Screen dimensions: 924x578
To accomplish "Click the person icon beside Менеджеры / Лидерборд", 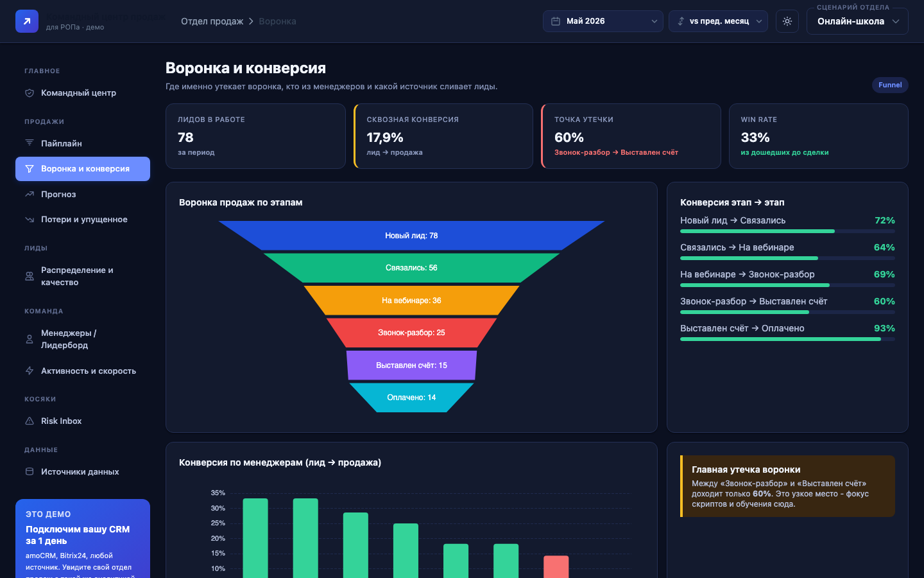I will (x=30, y=339).
